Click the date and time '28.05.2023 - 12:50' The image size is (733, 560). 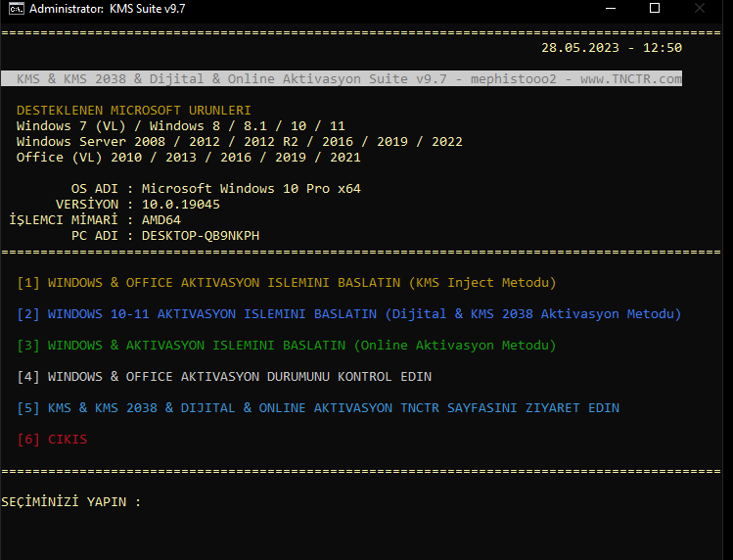tap(612, 48)
